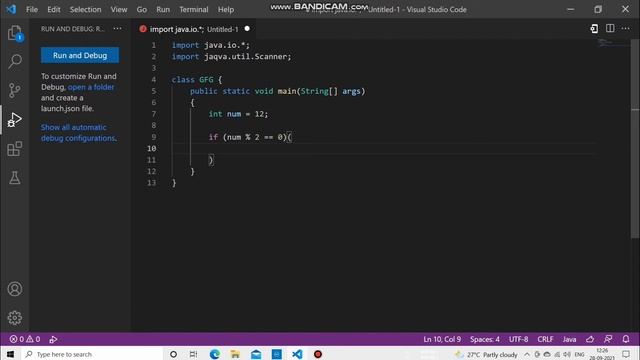Open the Run menu
Screen dimensions: 640x360
(x=163, y=9)
